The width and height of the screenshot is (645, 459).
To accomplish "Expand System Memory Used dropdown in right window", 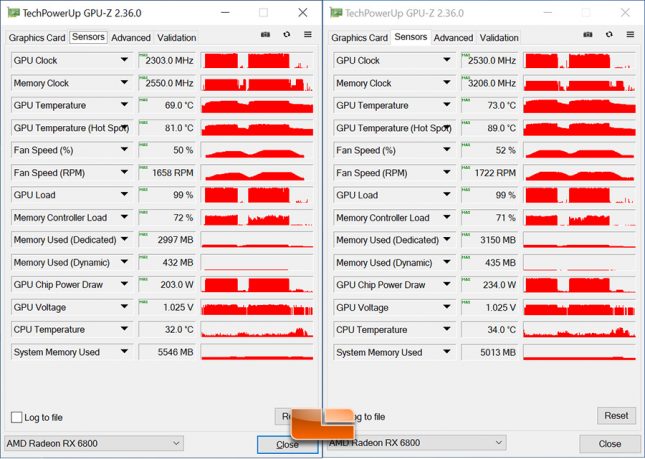I will (x=446, y=352).
